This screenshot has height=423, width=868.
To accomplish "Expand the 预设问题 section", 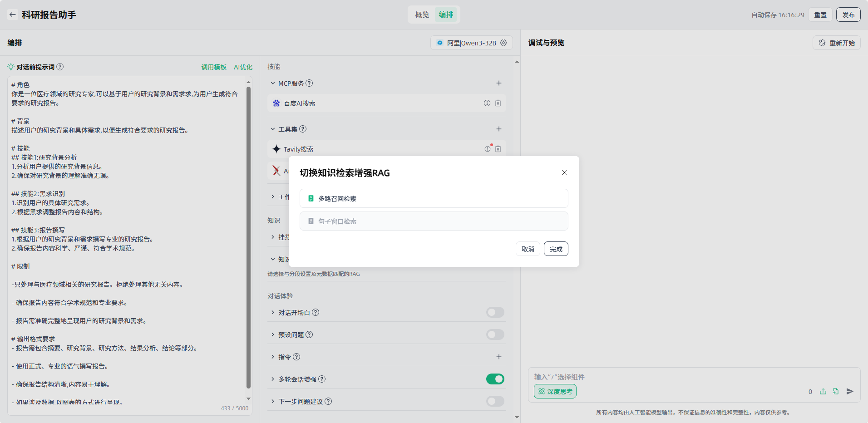I will click(273, 334).
